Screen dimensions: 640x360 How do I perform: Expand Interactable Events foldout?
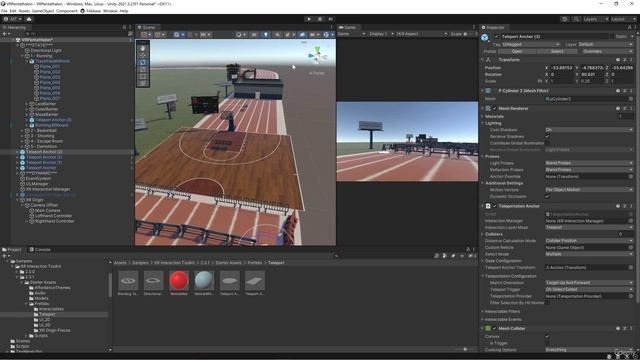[x=482, y=320]
